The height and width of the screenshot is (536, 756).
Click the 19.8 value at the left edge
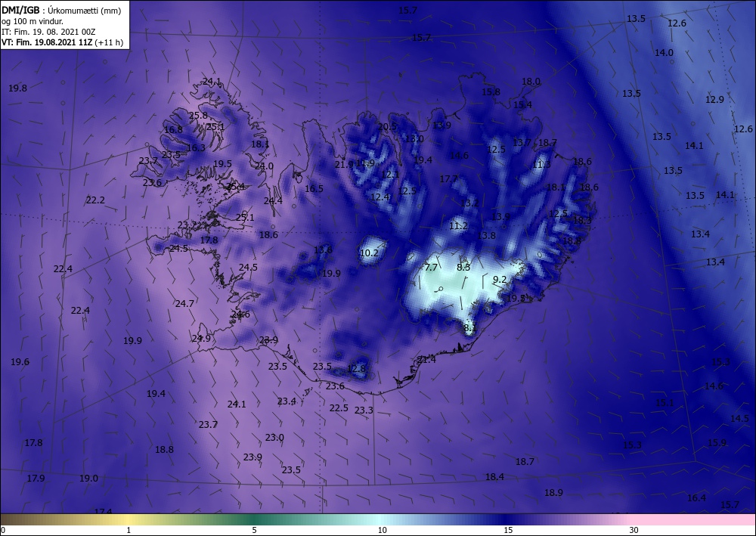[x=18, y=88]
